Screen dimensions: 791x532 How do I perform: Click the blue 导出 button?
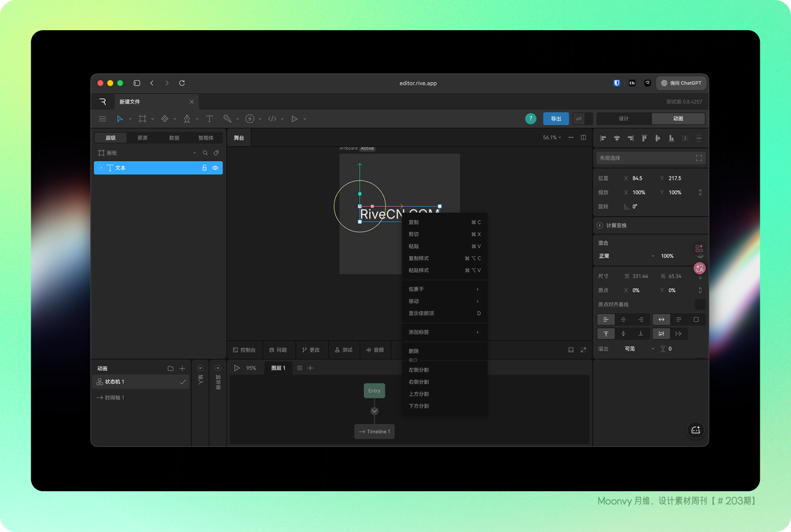pos(556,119)
